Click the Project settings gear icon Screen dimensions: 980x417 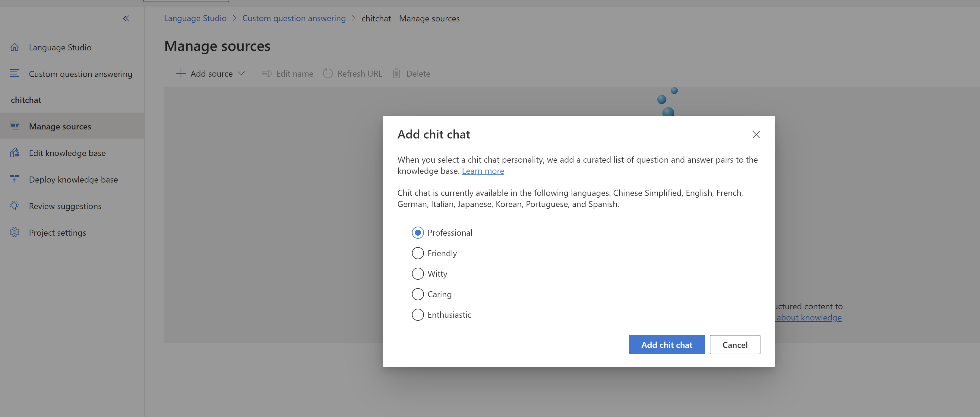click(x=14, y=232)
